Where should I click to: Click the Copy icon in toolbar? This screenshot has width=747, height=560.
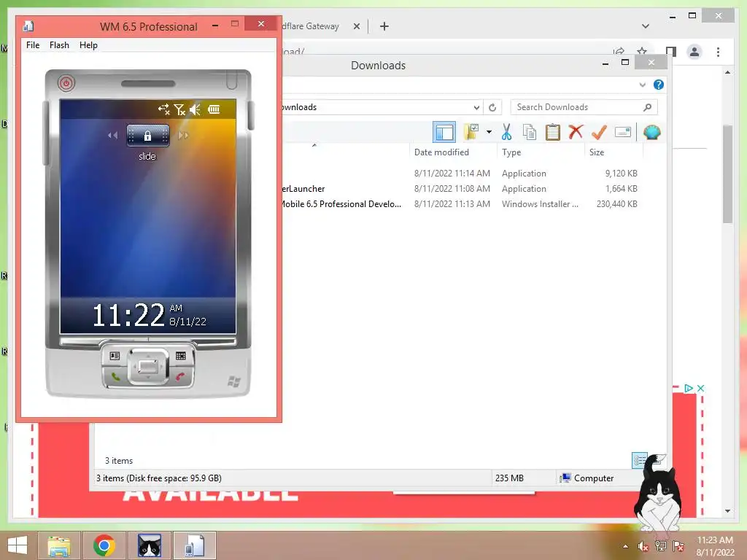530,132
